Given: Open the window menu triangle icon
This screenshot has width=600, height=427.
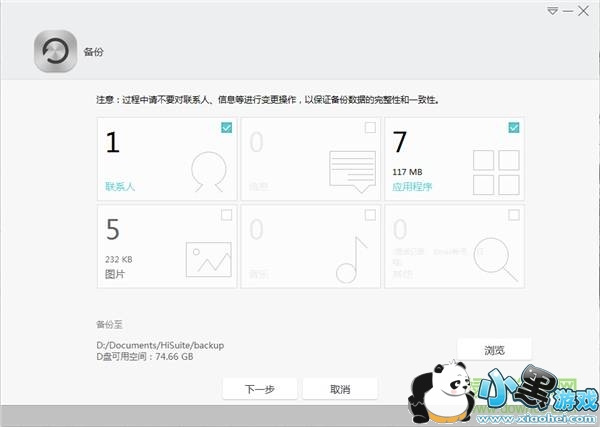Looking at the screenshot, I should [552, 11].
